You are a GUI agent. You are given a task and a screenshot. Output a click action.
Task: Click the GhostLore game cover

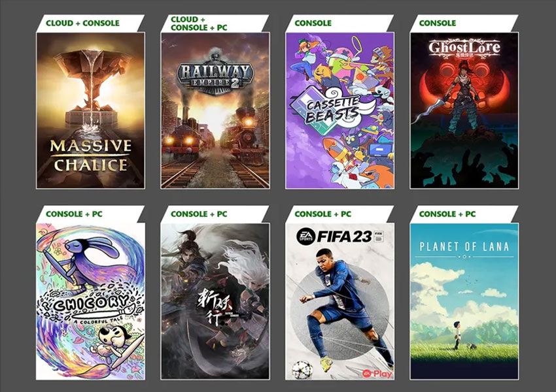click(x=464, y=110)
